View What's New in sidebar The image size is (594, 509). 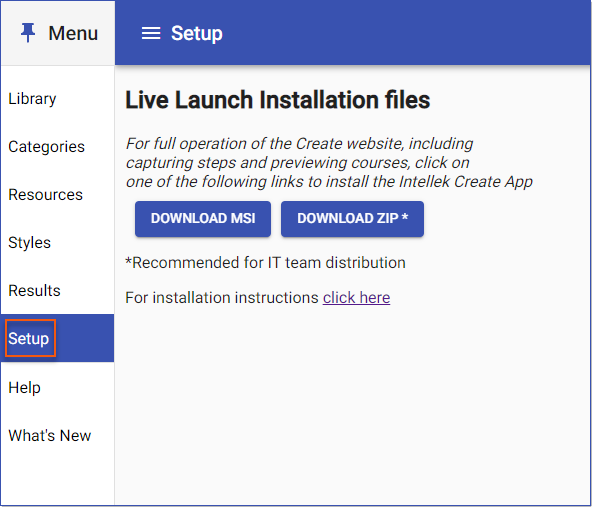(58, 436)
